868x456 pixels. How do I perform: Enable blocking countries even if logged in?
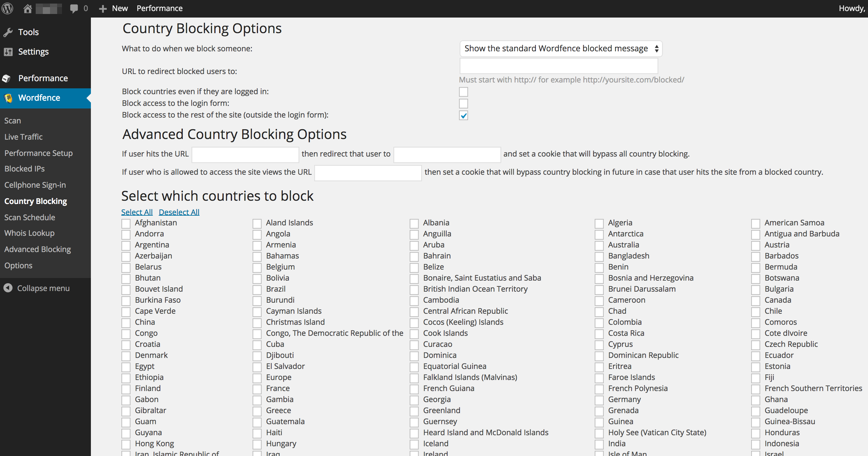coord(463,92)
